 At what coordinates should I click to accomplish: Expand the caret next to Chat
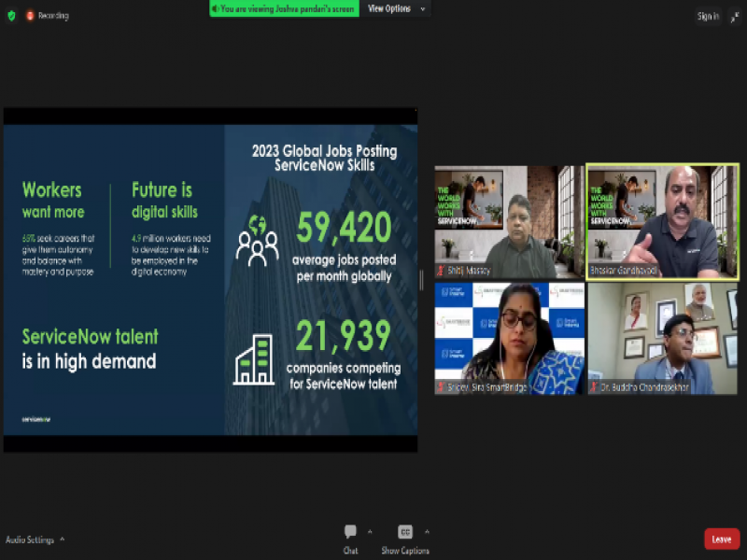click(370, 531)
